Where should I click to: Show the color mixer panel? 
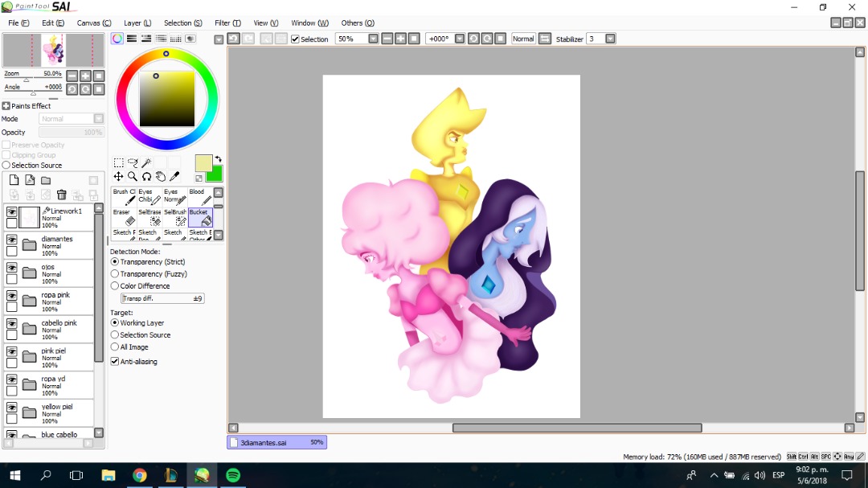(161, 39)
